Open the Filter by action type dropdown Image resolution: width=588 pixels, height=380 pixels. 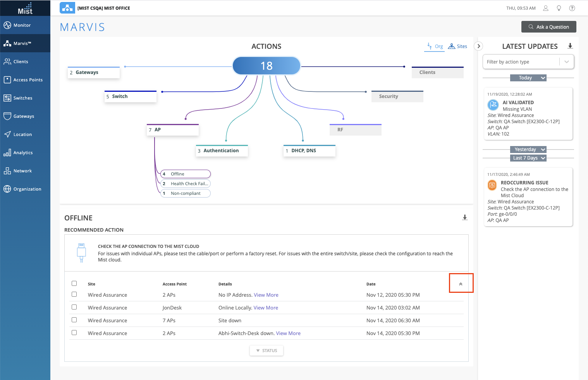(528, 62)
